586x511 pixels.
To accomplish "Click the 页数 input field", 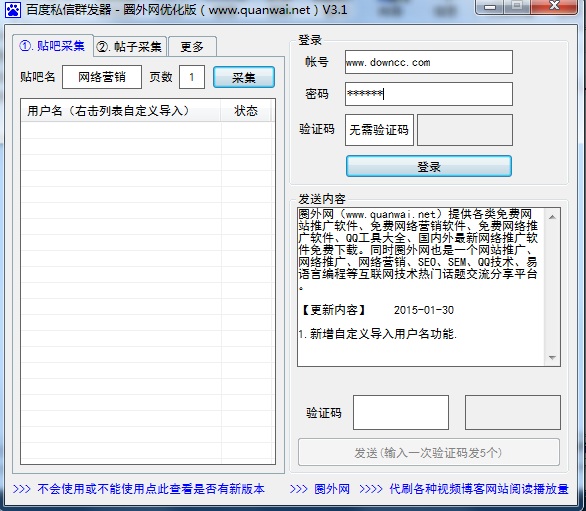I will 192,77.
